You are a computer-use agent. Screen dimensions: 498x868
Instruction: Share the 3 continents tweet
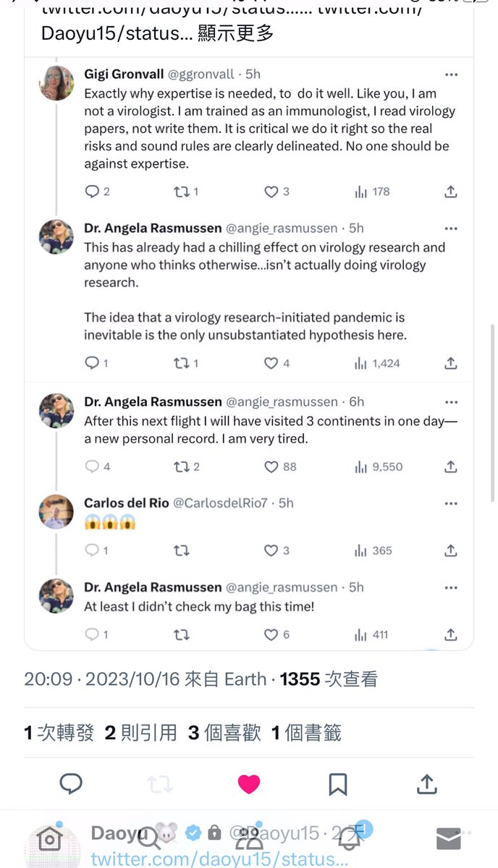450,467
